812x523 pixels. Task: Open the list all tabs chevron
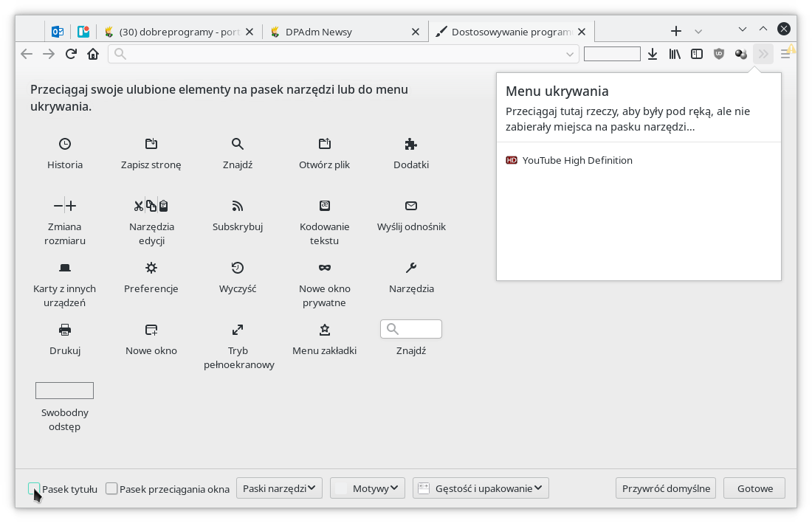pyautogui.click(x=698, y=32)
